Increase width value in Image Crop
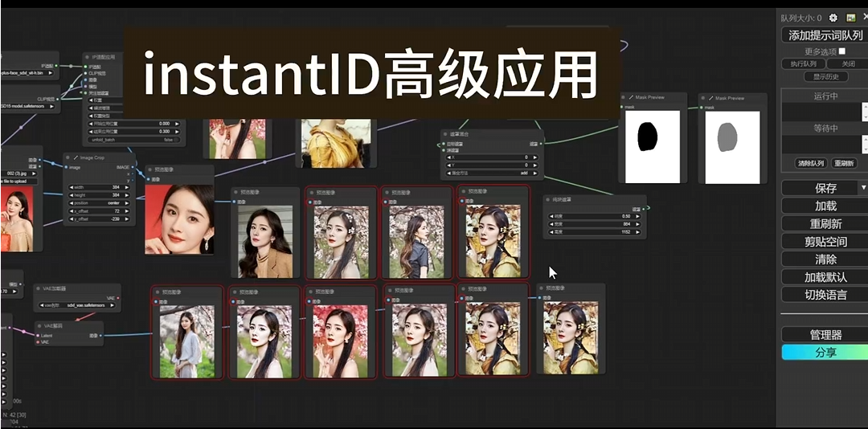This screenshot has width=868, height=429. point(127,187)
